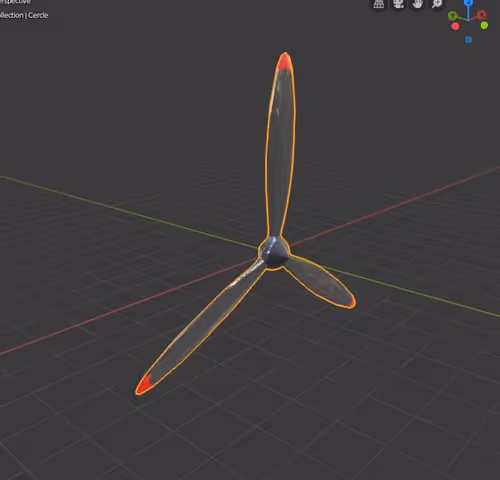Viewport: 500px width, 480px height.
Task: Click the unlabeled green negative-Y gizmo dot
Action: pos(484,25)
